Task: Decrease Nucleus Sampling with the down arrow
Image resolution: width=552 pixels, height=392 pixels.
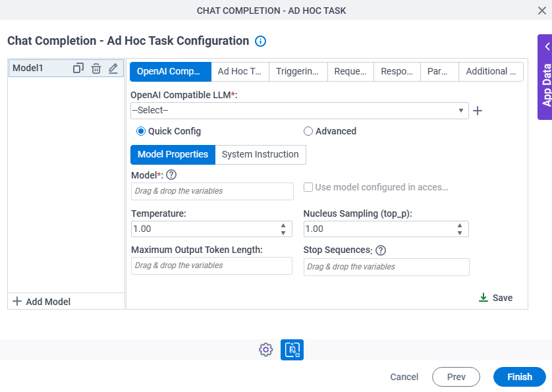Action: point(460,233)
